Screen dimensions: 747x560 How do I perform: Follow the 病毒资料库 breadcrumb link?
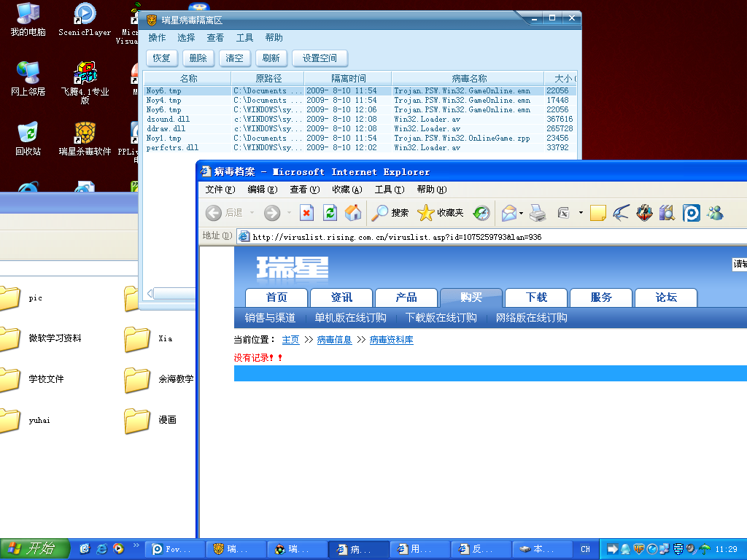391,340
